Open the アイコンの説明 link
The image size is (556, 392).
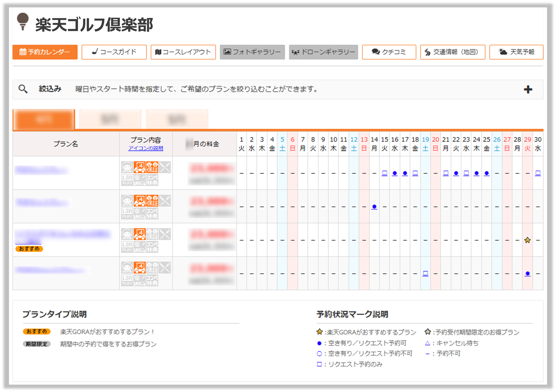point(146,148)
